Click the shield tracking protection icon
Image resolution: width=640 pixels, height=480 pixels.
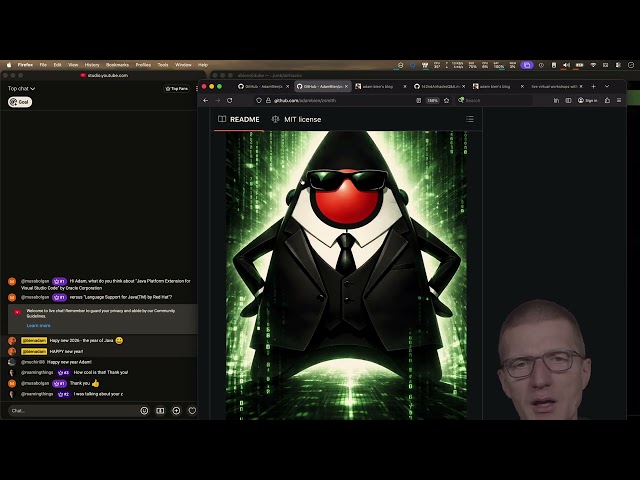click(259, 100)
